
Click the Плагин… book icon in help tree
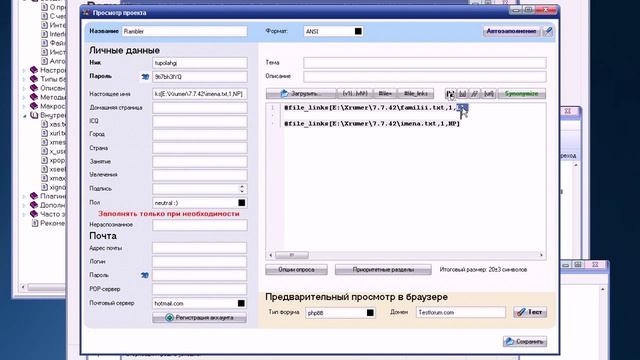coord(34,196)
